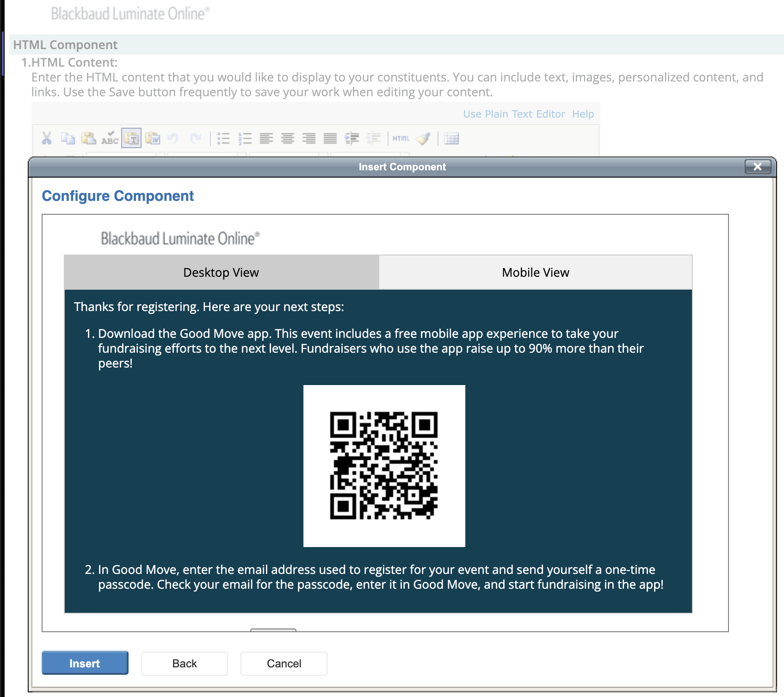Screen dimensions: 784x697
Task: Toggle the Paste as Plain Text icon
Action: tap(131, 138)
